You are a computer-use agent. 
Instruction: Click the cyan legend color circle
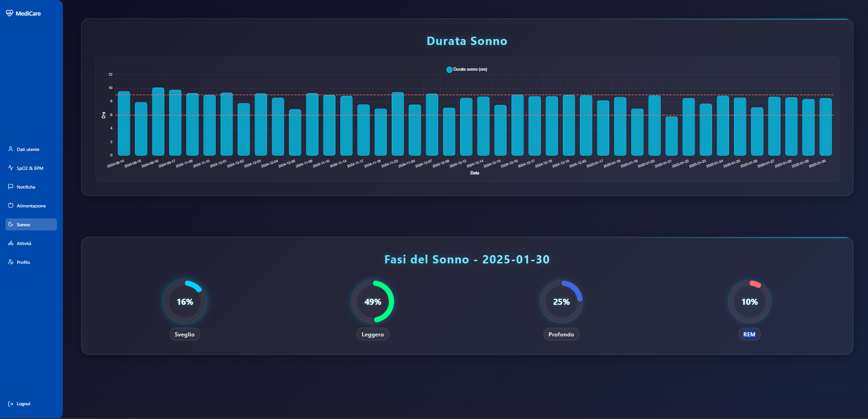point(450,70)
